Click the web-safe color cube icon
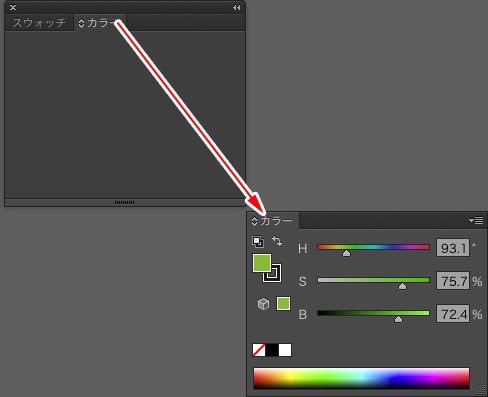Screen dimensions: 488x397 263,304
